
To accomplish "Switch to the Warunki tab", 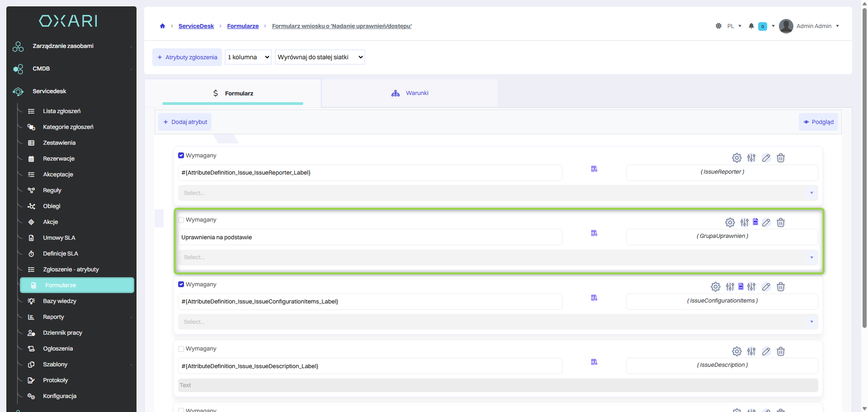I will (x=410, y=93).
